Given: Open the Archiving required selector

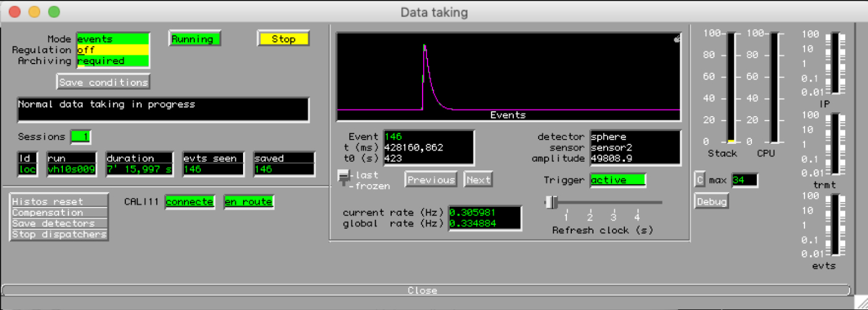Looking at the screenshot, I should click(113, 61).
